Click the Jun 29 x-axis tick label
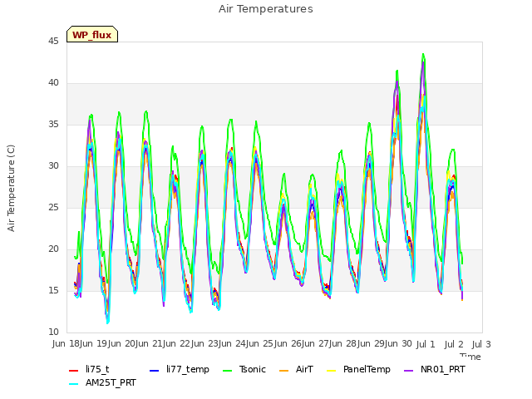The width and height of the screenshot is (532, 399). [386, 344]
